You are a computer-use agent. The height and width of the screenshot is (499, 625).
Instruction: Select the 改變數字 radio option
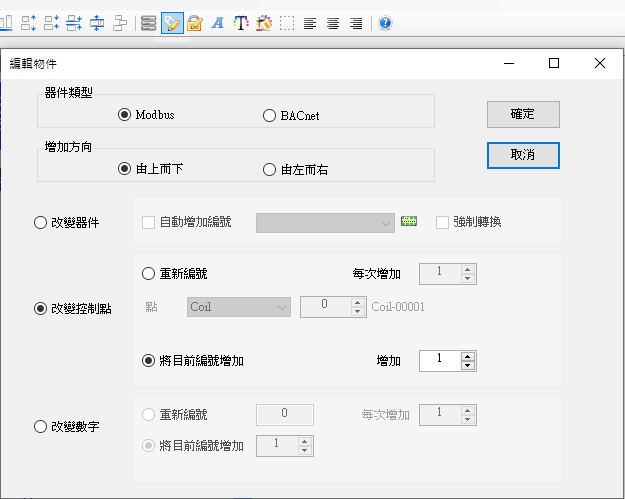pyautogui.click(x=41, y=427)
